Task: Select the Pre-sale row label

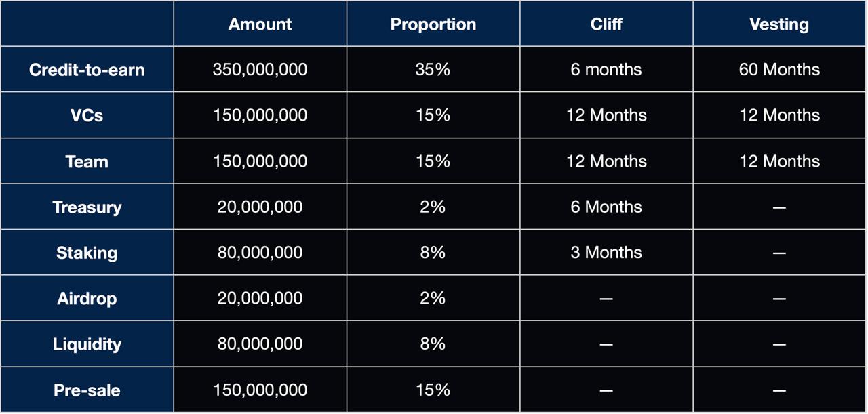Action: pyautogui.click(x=87, y=390)
